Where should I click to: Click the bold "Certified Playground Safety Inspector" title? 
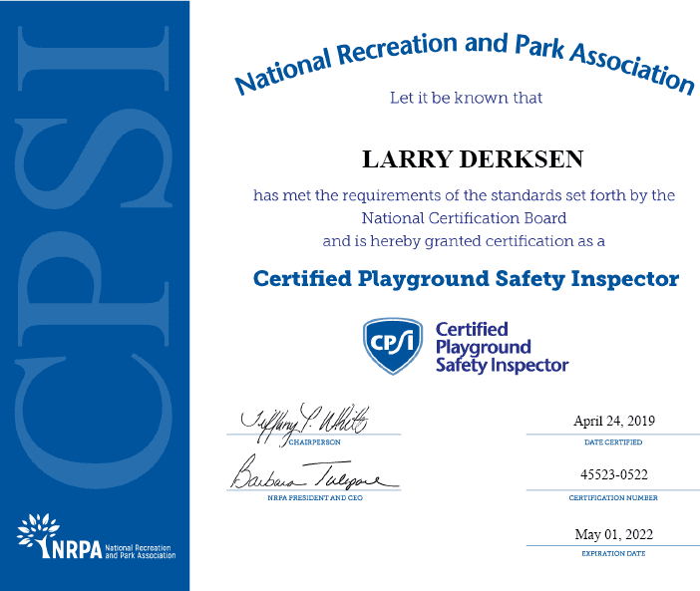[x=466, y=279]
